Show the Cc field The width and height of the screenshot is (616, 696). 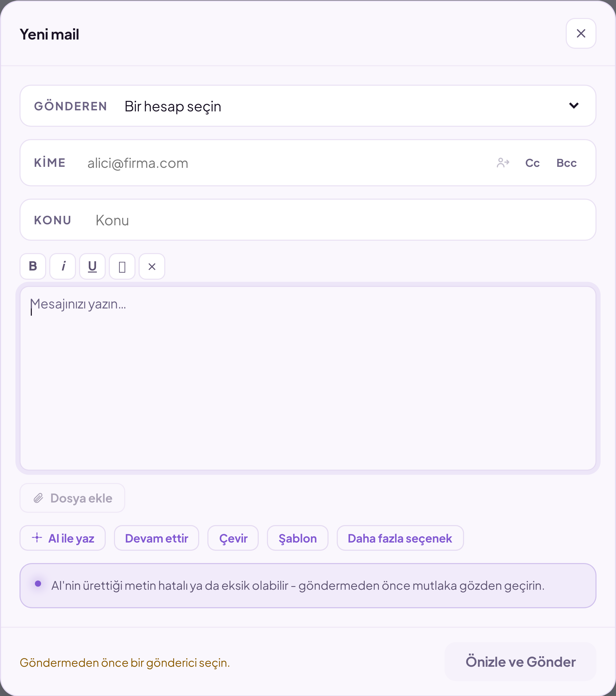click(x=532, y=163)
